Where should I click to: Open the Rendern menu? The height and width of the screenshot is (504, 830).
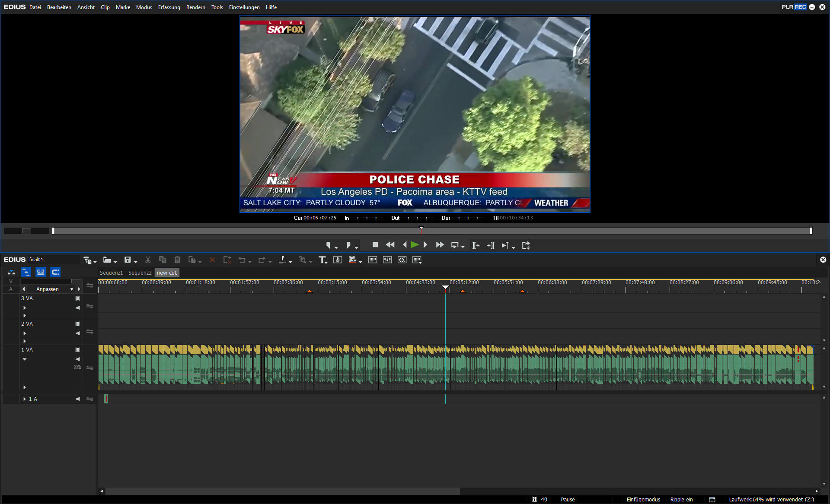196,7
